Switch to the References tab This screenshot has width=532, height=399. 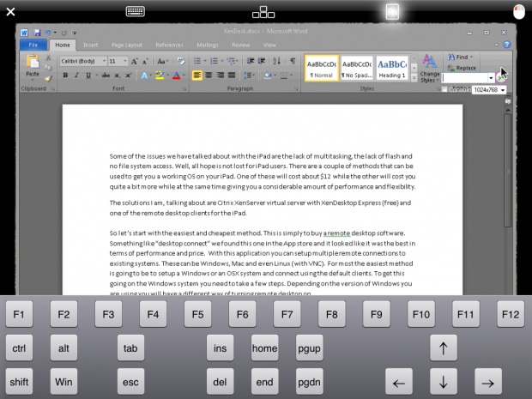click(x=169, y=45)
